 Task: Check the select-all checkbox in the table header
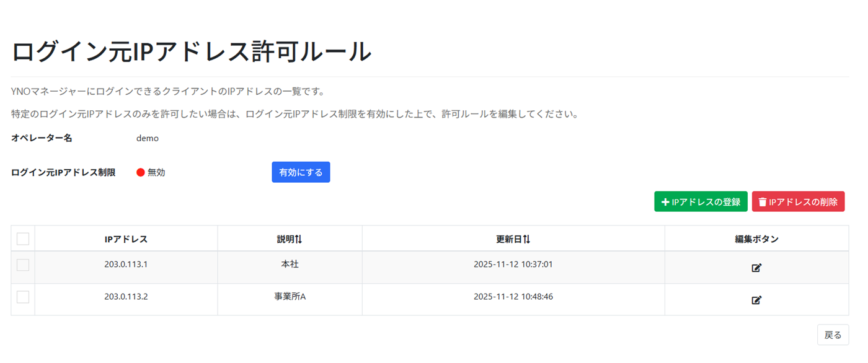pos(24,238)
